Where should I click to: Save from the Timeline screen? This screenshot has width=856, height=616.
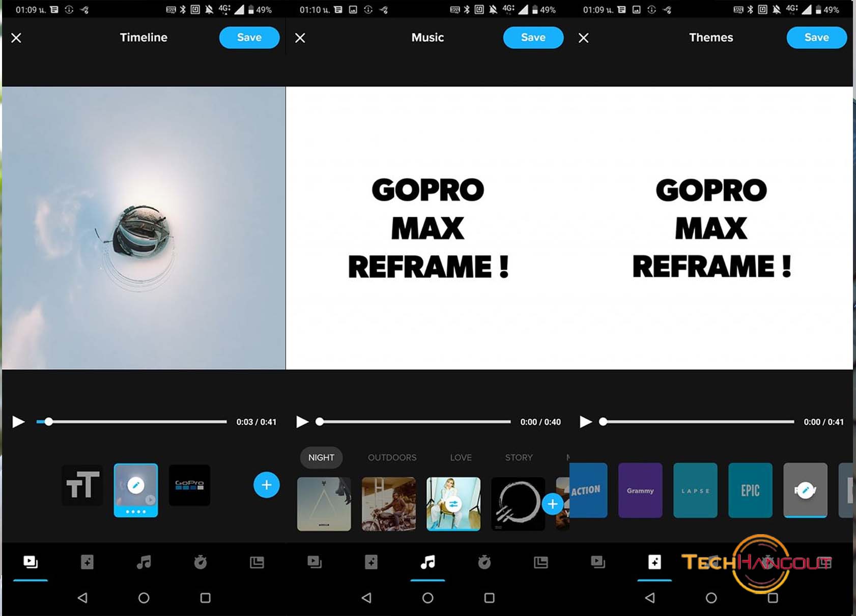coord(249,38)
